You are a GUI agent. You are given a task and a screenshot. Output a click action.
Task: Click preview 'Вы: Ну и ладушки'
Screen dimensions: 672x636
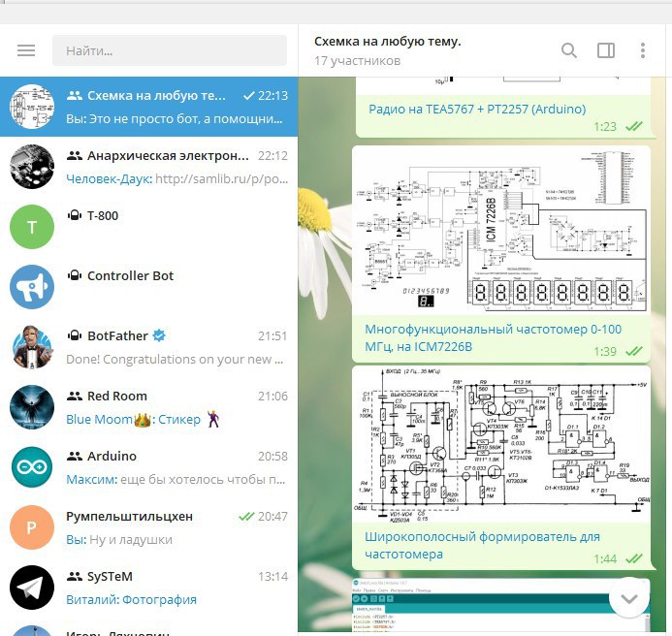click(x=119, y=539)
